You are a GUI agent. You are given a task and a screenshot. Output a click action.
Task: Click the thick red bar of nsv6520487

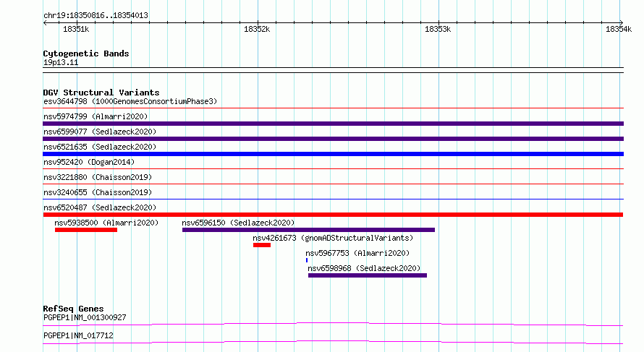pyautogui.click(x=333, y=215)
